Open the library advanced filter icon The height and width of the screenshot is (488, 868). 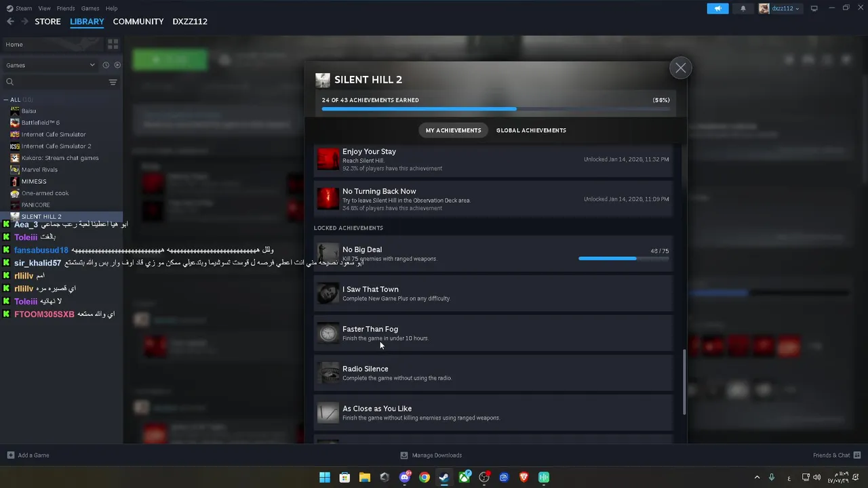(113, 82)
